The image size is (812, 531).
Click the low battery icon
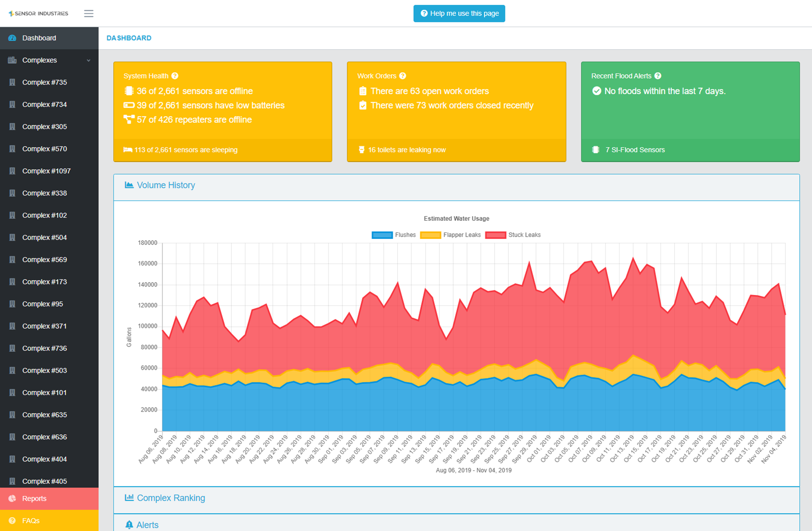point(129,105)
